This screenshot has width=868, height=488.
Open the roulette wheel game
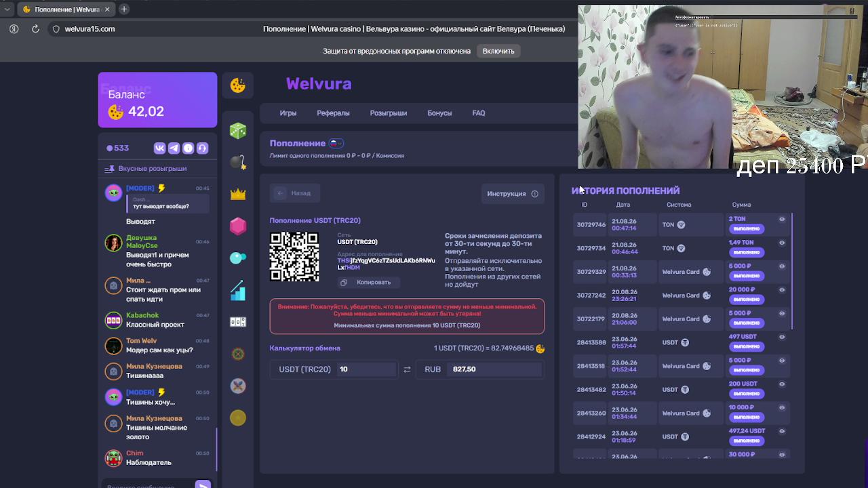point(237,354)
